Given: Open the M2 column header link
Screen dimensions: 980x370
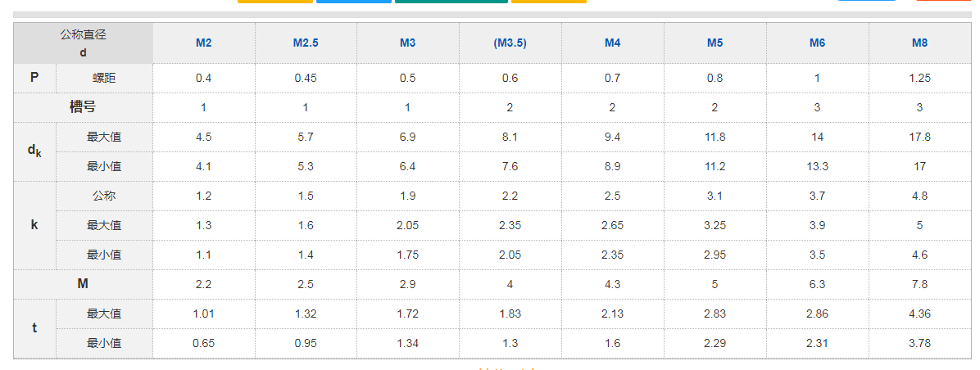Looking at the screenshot, I should pyautogui.click(x=203, y=43).
